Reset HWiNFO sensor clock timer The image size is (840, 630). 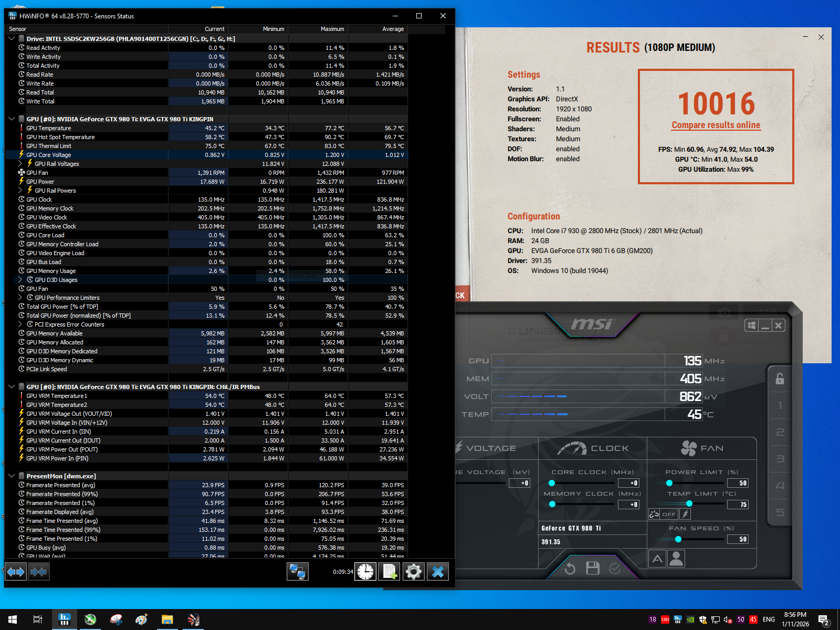click(x=365, y=572)
